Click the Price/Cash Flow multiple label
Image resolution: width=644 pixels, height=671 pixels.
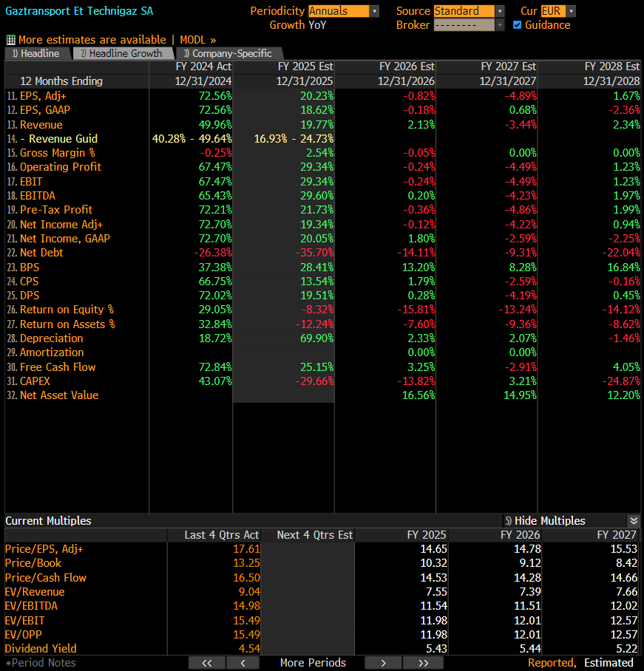[x=46, y=578]
